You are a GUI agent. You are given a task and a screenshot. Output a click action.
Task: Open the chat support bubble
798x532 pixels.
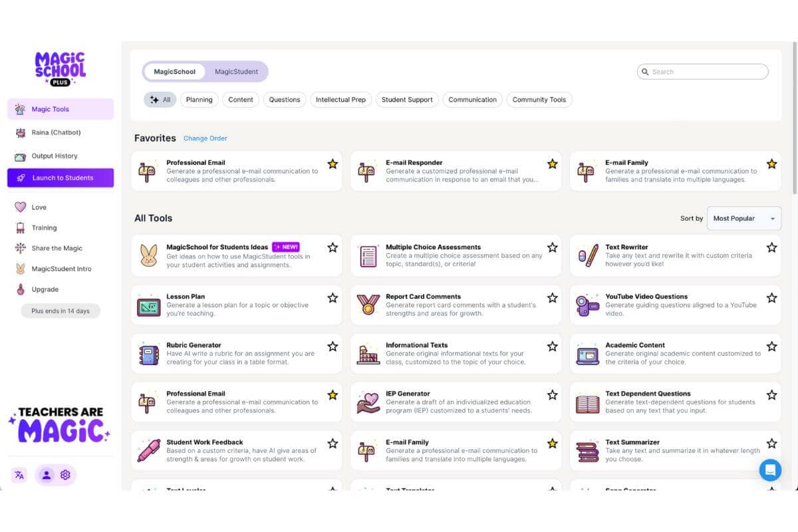click(x=771, y=470)
